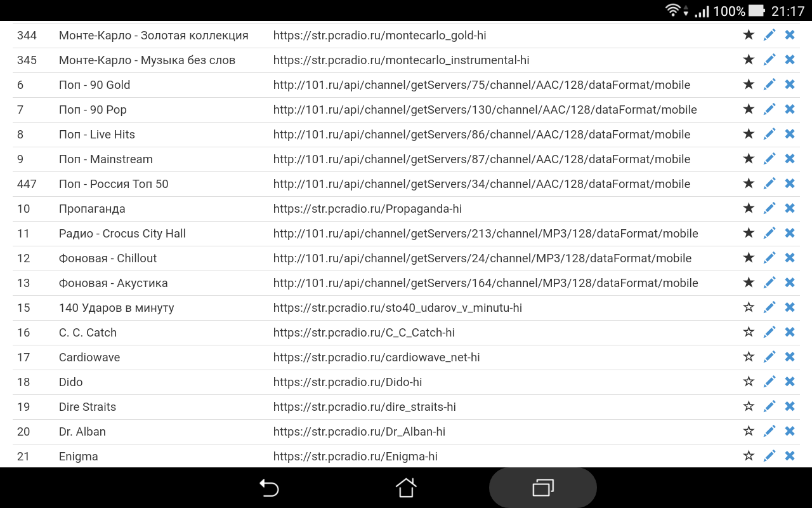The width and height of the screenshot is (812, 508).
Task: Edit the "Dr. Alban" station entry
Action: 769,431
